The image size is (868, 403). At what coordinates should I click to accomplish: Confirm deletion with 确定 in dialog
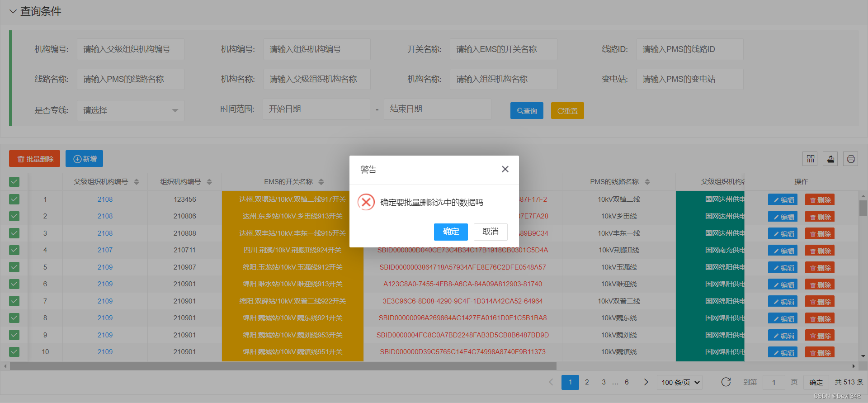451,232
